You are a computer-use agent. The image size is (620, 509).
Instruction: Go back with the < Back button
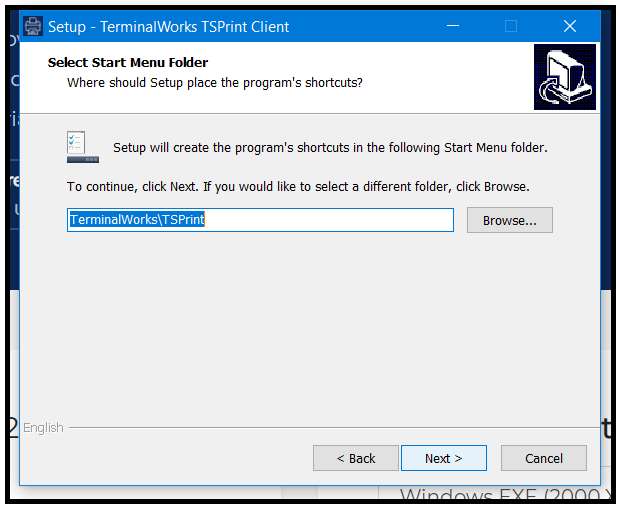click(x=355, y=458)
